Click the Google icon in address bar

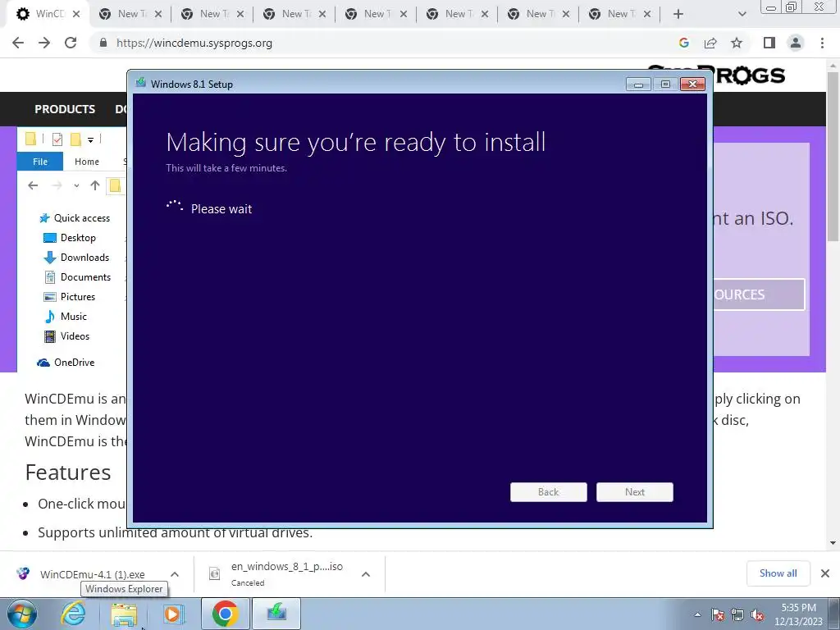point(683,43)
